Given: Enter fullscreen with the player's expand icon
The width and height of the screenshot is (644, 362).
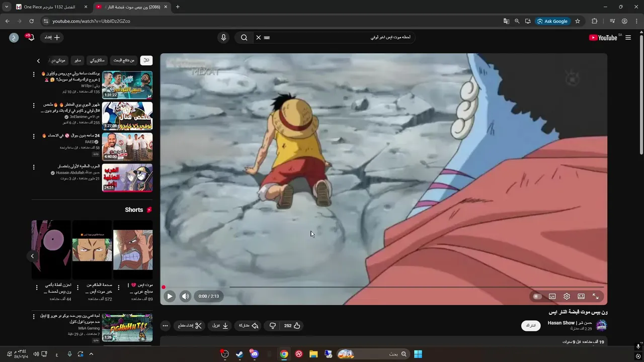Looking at the screenshot, I should (596, 297).
